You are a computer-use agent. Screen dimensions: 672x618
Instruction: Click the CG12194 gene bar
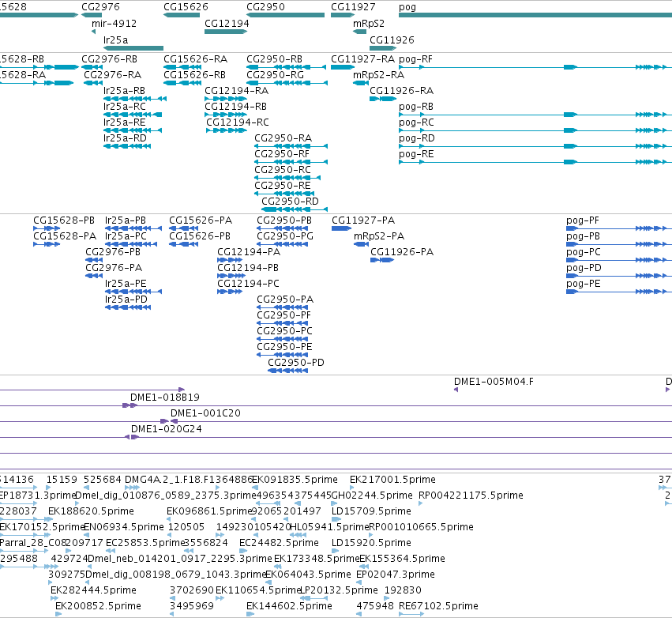(x=226, y=32)
